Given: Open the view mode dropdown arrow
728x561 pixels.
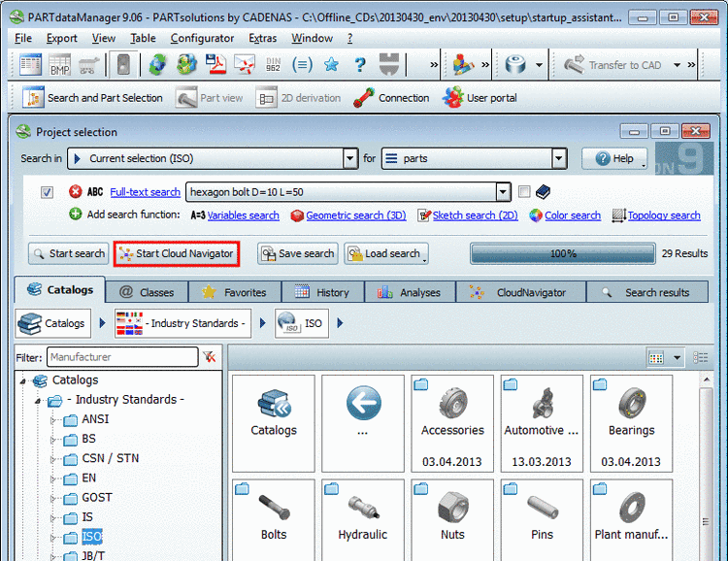Looking at the screenshot, I should [677, 357].
